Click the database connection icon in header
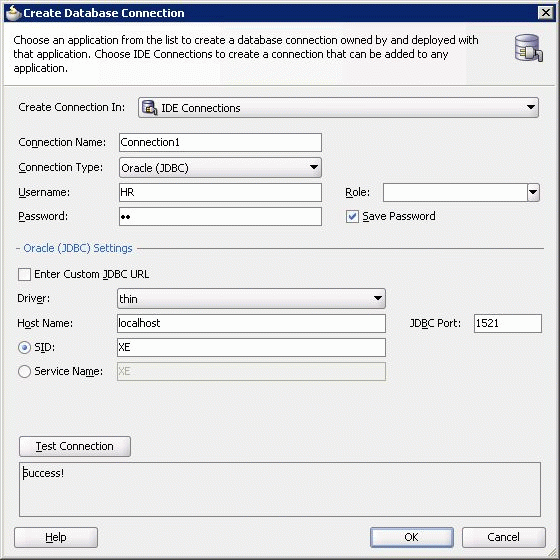 (529, 48)
